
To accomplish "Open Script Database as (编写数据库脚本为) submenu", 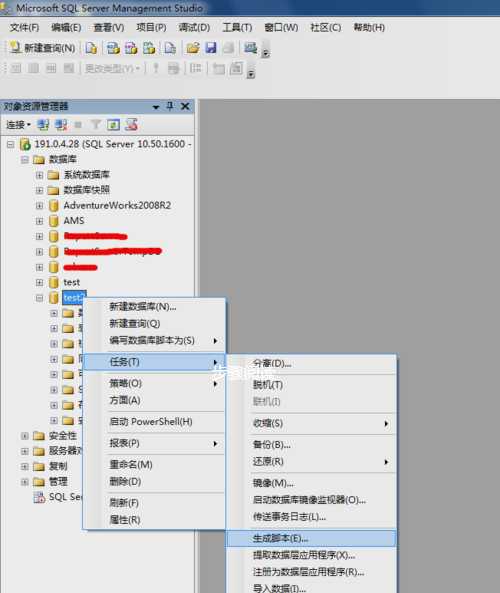I will [x=154, y=341].
